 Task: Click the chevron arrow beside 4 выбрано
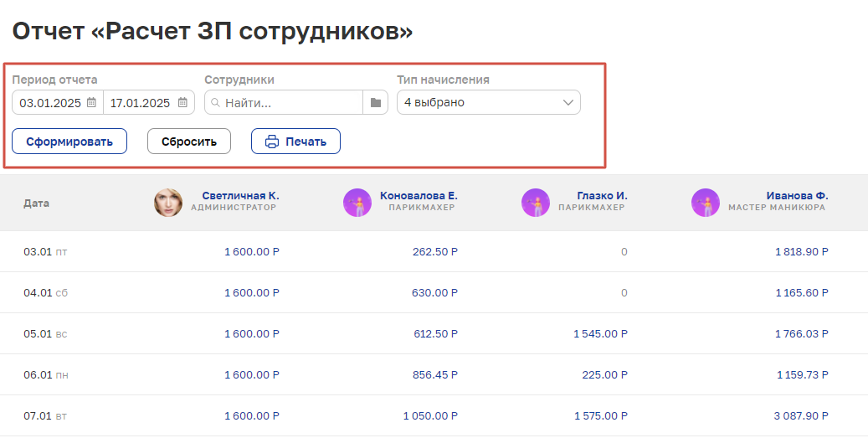(x=568, y=102)
